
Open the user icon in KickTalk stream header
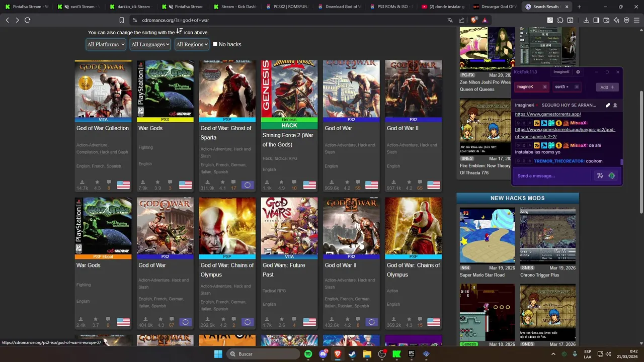(615, 105)
